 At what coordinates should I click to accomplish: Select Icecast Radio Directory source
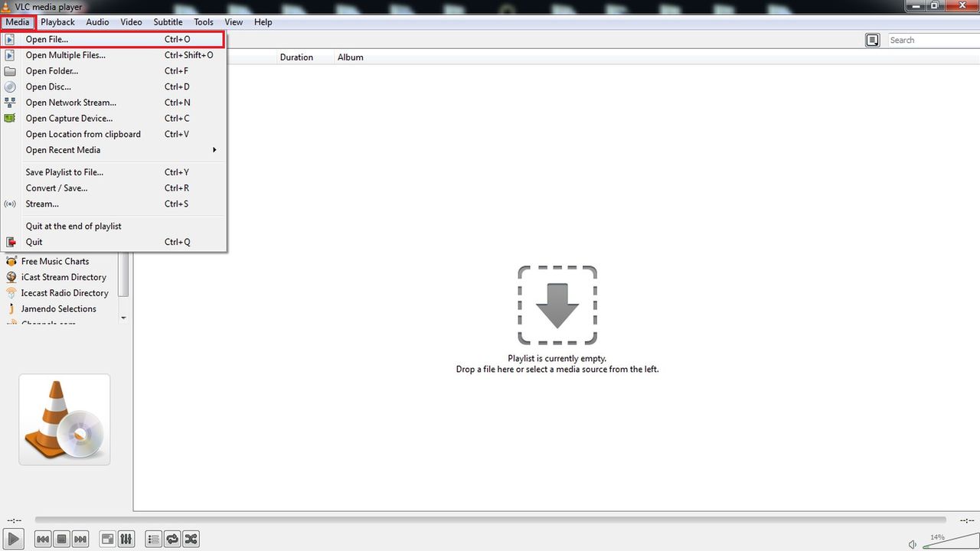pos(64,293)
